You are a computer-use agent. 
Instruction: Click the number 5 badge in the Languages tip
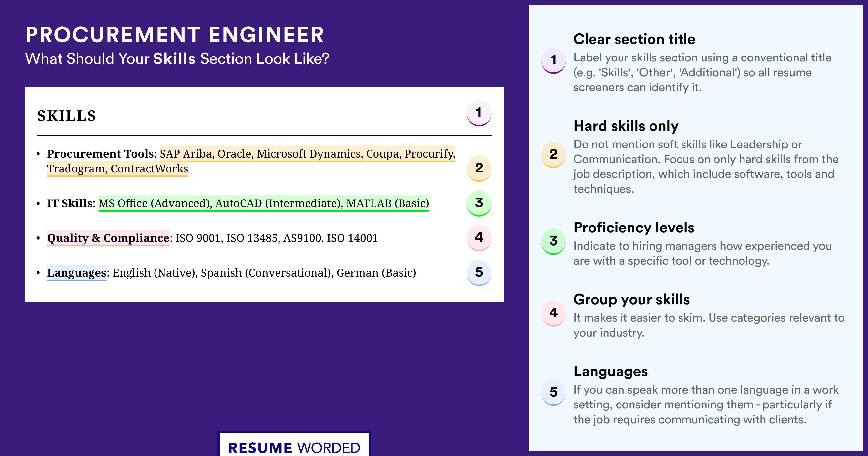tap(553, 392)
